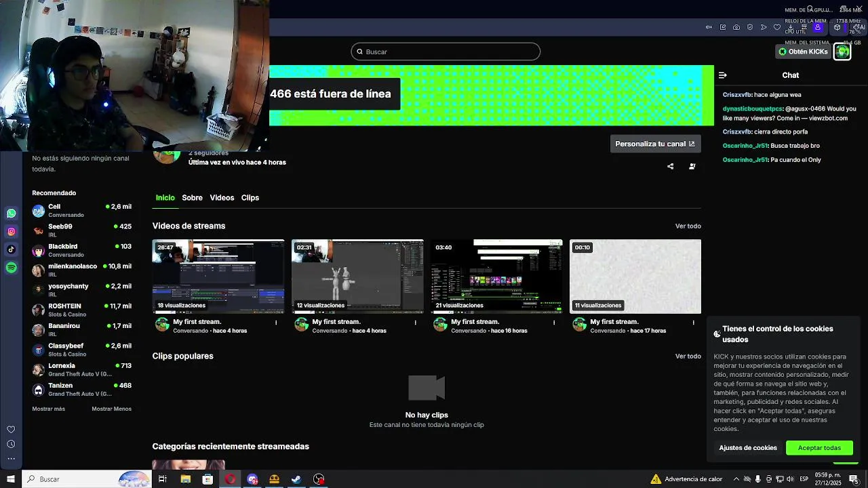Click the Opera shield protection icon
Image resolution: width=868 pixels, height=488 pixels.
tap(750, 27)
